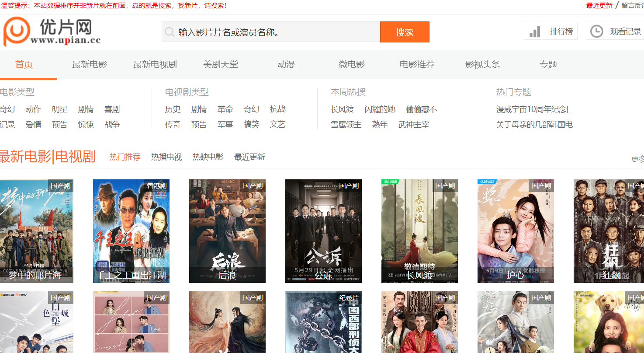Switch to the 热门推荐 tab
The image size is (644, 353).
tap(125, 157)
